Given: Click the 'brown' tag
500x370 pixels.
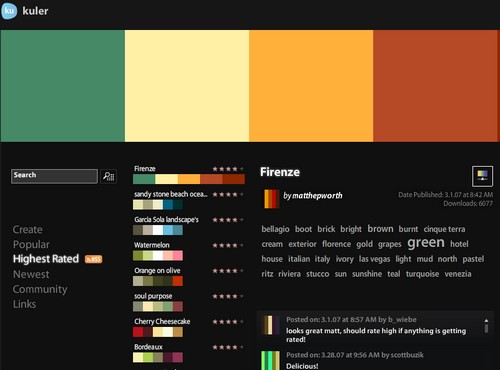Looking at the screenshot, I should (380, 229).
